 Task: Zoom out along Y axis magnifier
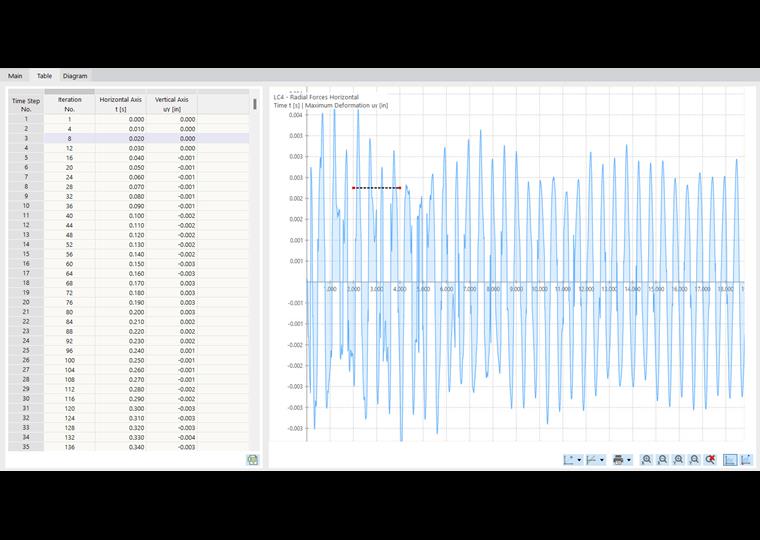(694, 460)
